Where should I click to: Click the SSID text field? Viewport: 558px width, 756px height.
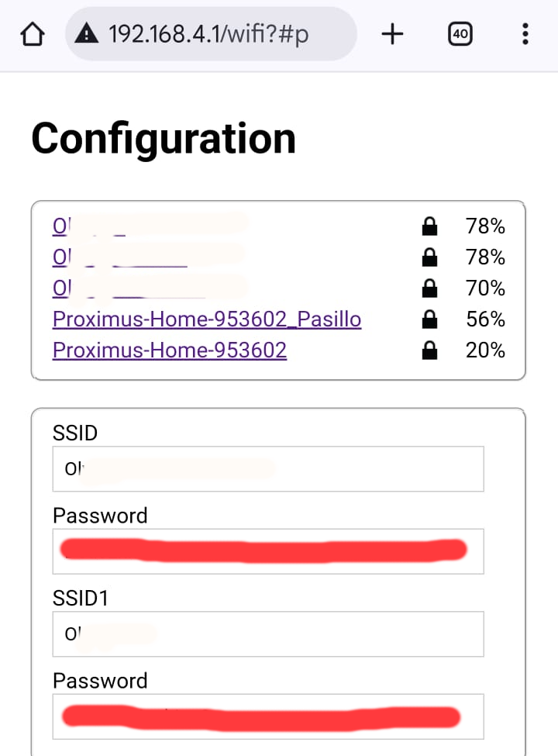pyautogui.click(x=268, y=469)
